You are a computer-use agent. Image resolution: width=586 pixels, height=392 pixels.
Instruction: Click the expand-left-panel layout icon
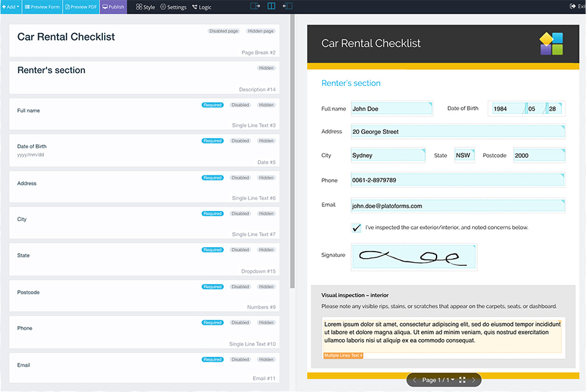pyautogui.click(x=255, y=6)
